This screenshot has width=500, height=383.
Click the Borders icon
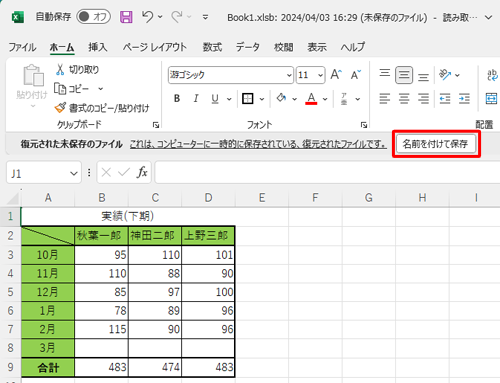coord(248,99)
